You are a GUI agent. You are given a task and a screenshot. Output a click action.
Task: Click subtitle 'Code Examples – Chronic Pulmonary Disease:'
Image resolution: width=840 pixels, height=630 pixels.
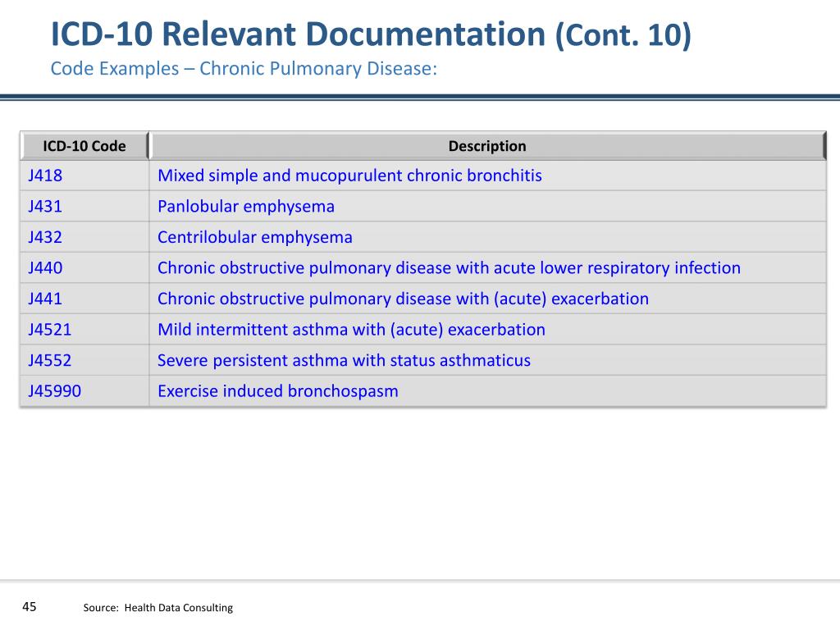coord(244,69)
